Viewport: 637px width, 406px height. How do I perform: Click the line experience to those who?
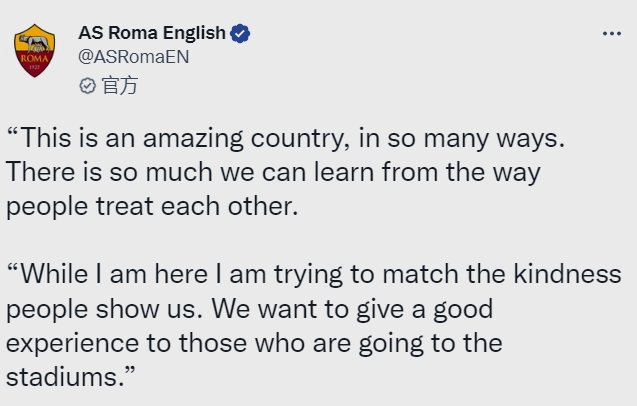[x=254, y=343]
